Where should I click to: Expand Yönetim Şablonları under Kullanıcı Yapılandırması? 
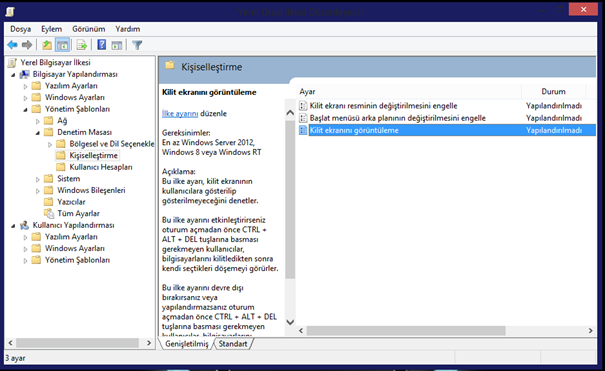point(25,260)
